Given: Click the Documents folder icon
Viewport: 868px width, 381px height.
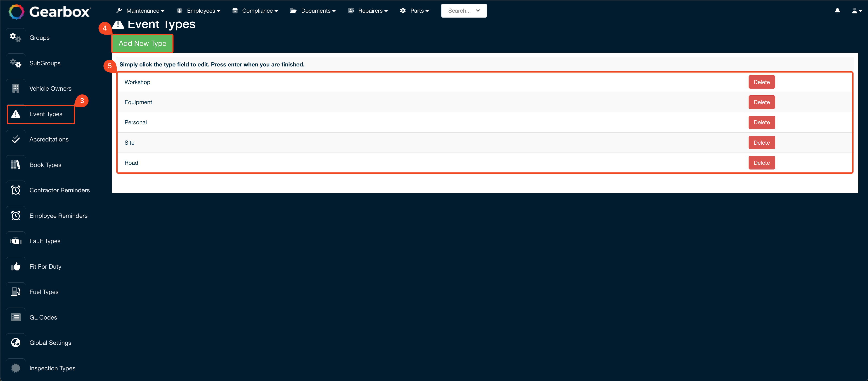Looking at the screenshot, I should pyautogui.click(x=293, y=10).
